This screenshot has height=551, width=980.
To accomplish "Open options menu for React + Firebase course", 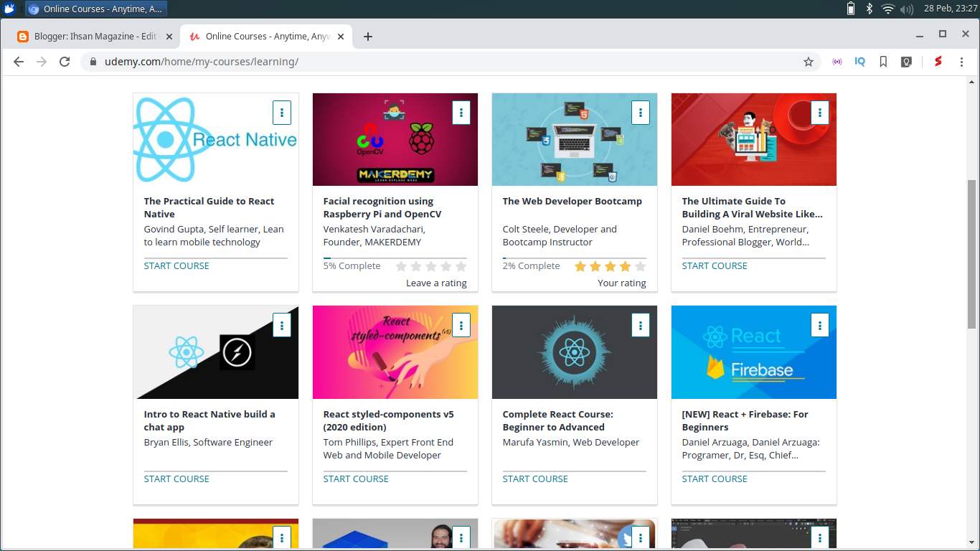I will pyautogui.click(x=819, y=326).
